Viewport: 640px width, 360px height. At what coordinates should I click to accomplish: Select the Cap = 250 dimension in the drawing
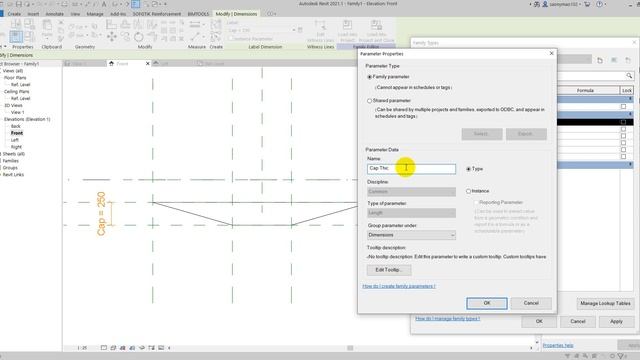click(x=101, y=213)
